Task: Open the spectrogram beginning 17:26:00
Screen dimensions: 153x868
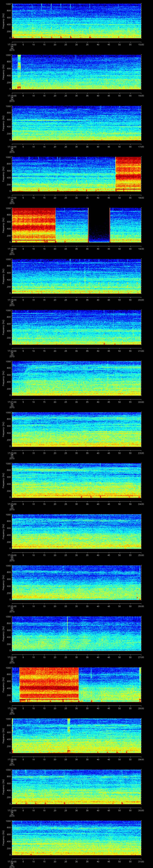Action: tap(76, 634)
